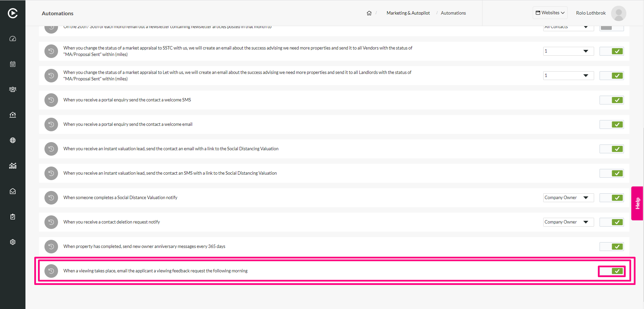The width and height of the screenshot is (644, 309).
Task: Click history icon for Let market appraisal automation
Action: [x=51, y=76]
